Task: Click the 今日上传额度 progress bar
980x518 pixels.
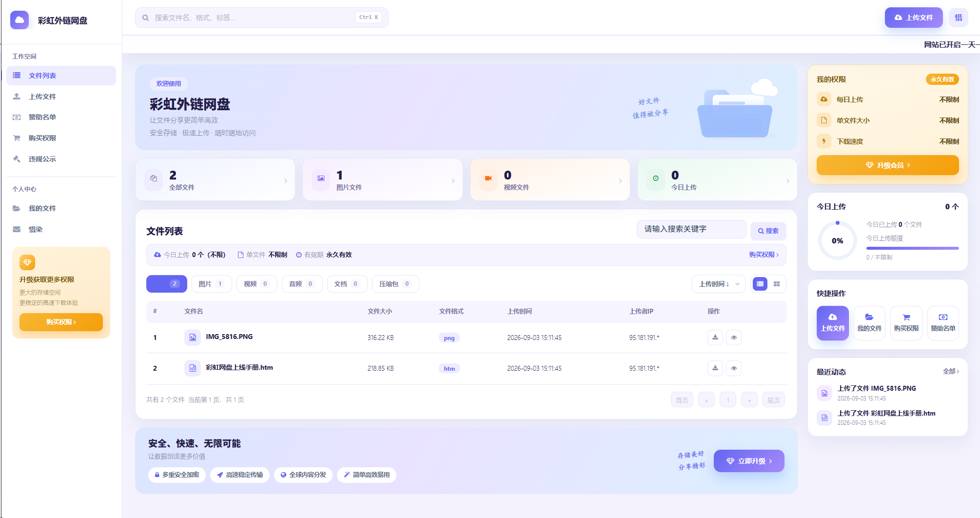Action: pos(912,248)
